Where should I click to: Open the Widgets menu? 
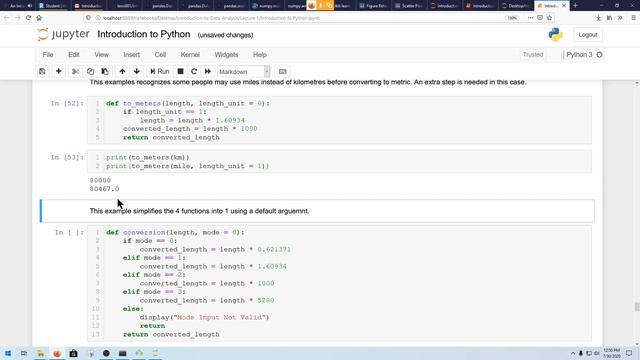pos(226,55)
